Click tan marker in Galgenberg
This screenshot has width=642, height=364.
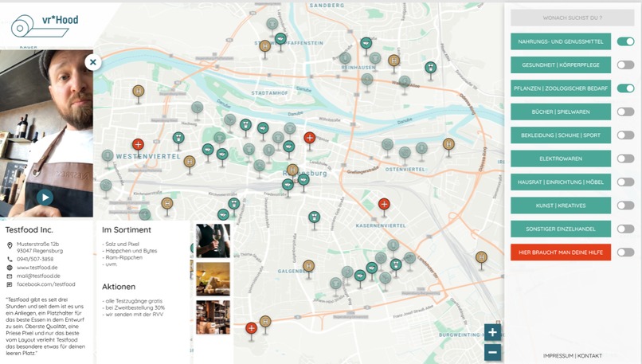point(308,266)
